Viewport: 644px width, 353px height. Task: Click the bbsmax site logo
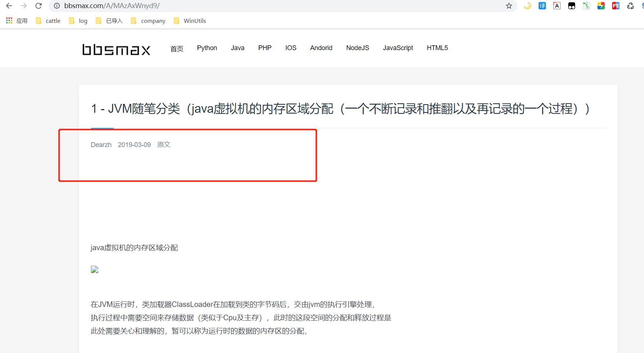point(116,50)
